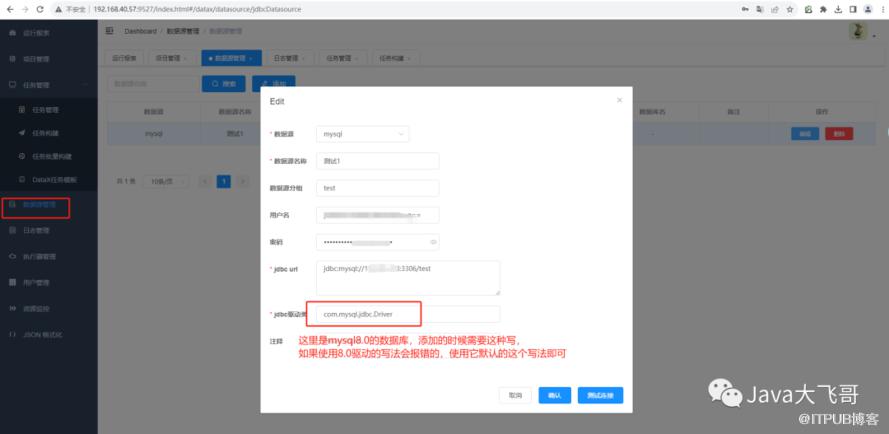Click the blue 搜索 button
The height and width of the screenshot is (434, 889).
(223, 83)
